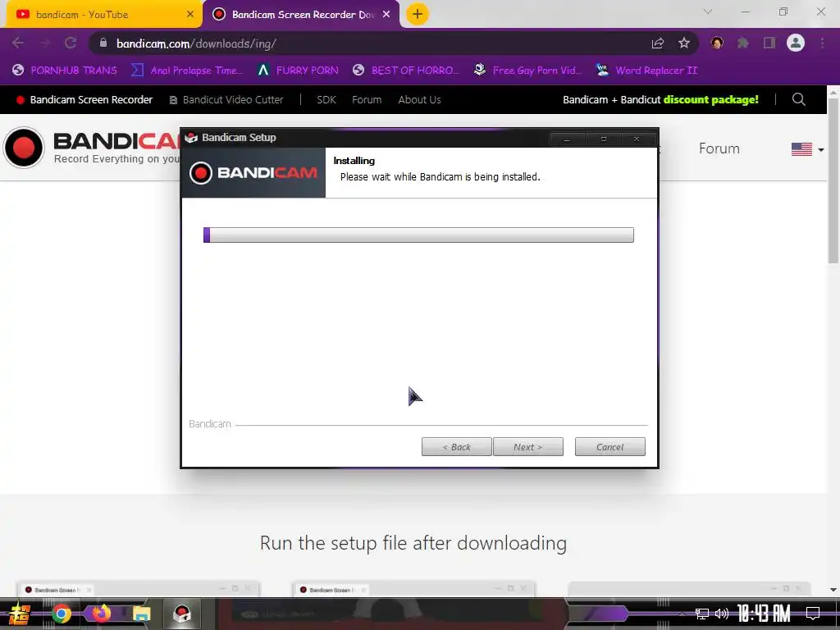Screen dimensions: 840x630
Task: Open the side panel icon in Chrome toolbar
Action: point(769,43)
